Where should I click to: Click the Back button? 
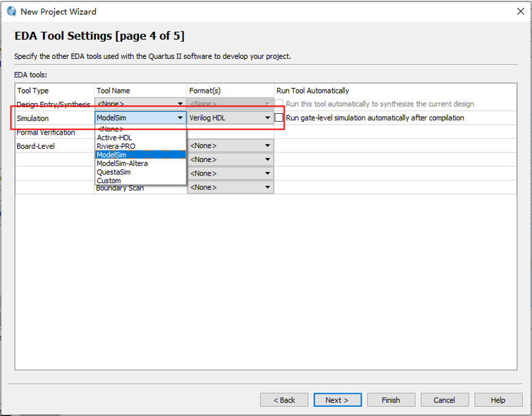pyautogui.click(x=284, y=400)
